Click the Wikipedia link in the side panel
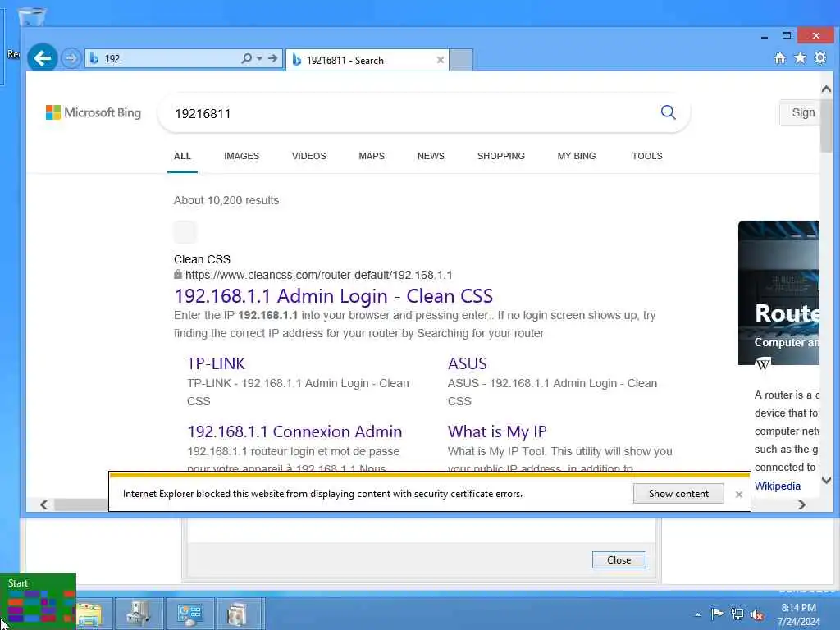 [x=778, y=486]
